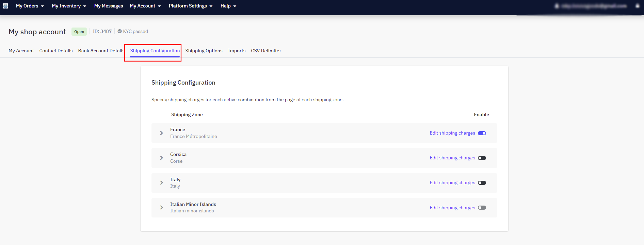Expand the Italy shipping zone row
This screenshot has width=644, height=245.
coord(162,183)
